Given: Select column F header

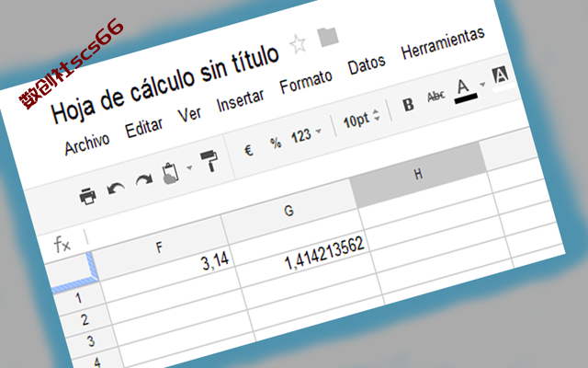Looking at the screenshot, I should (159, 247).
